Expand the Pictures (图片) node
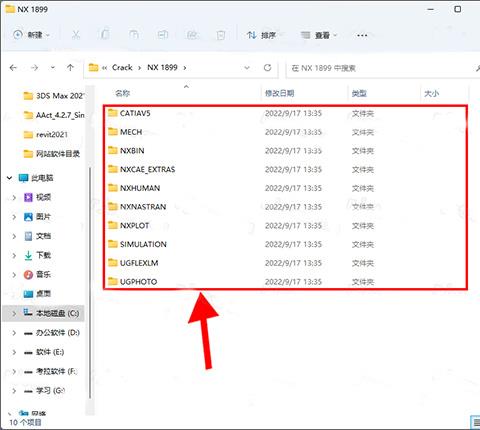480x430 pixels. [x=14, y=217]
